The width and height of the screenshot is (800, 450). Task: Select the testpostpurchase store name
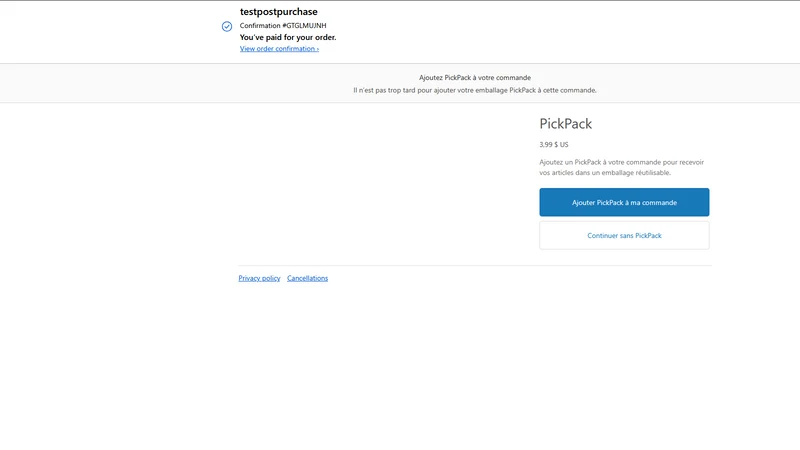279,12
